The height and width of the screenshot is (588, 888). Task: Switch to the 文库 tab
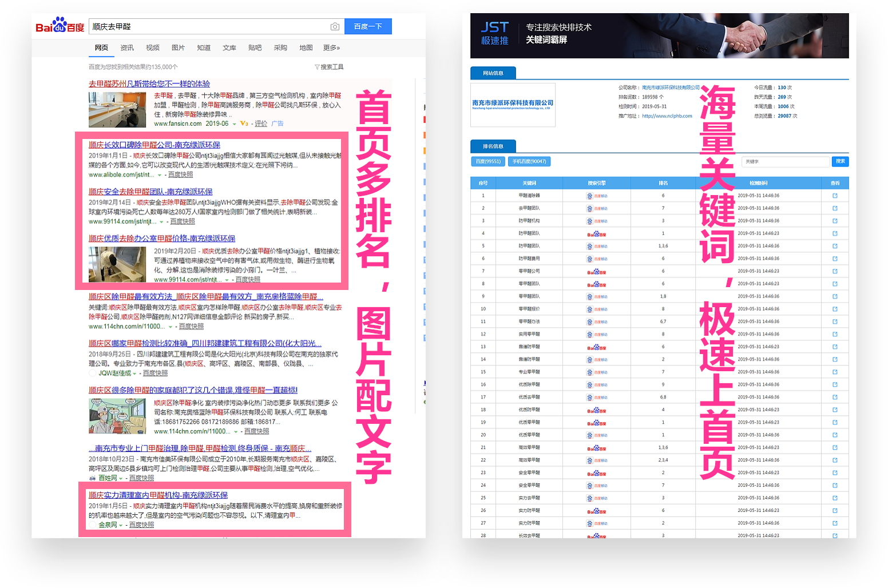(x=229, y=47)
